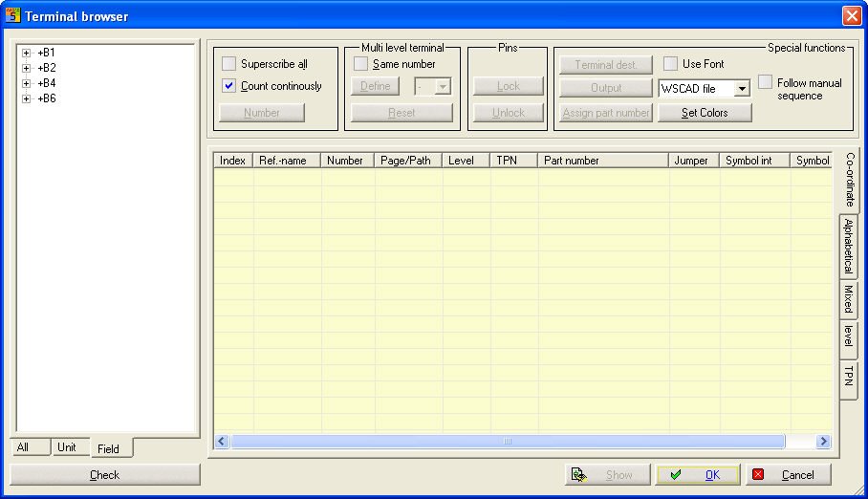Uncheck Count continously checkbox
Image resolution: width=868 pixels, height=499 pixels.
[x=228, y=86]
